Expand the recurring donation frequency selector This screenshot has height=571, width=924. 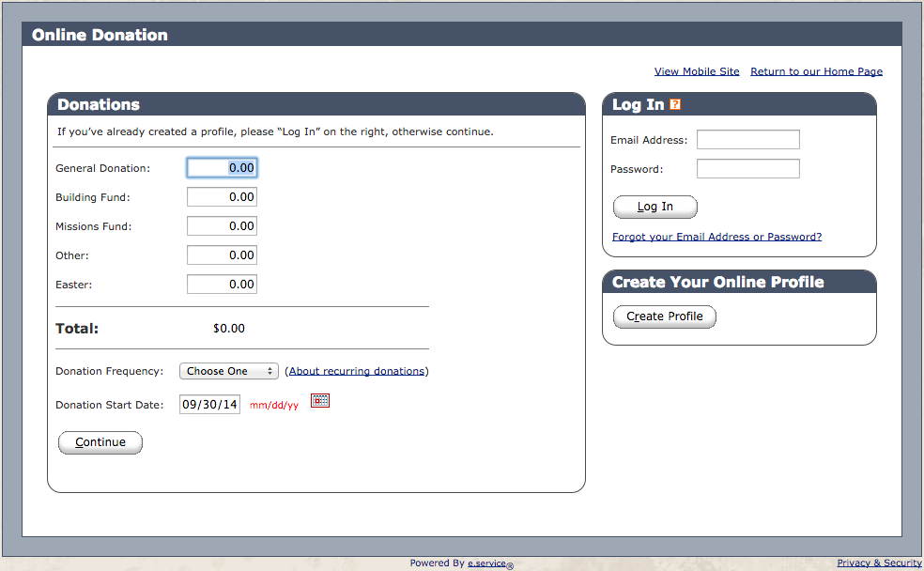(228, 371)
